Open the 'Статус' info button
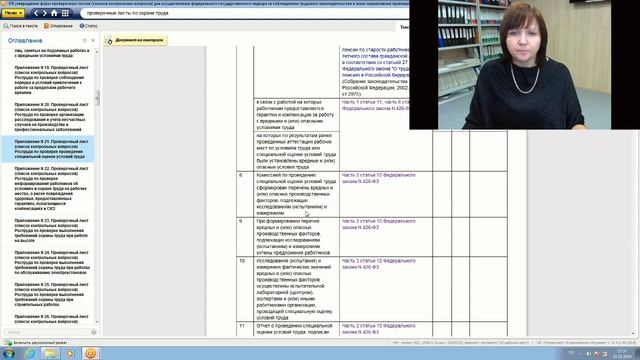The height and width of the screenshot is (360, 640). pos(89,26)
